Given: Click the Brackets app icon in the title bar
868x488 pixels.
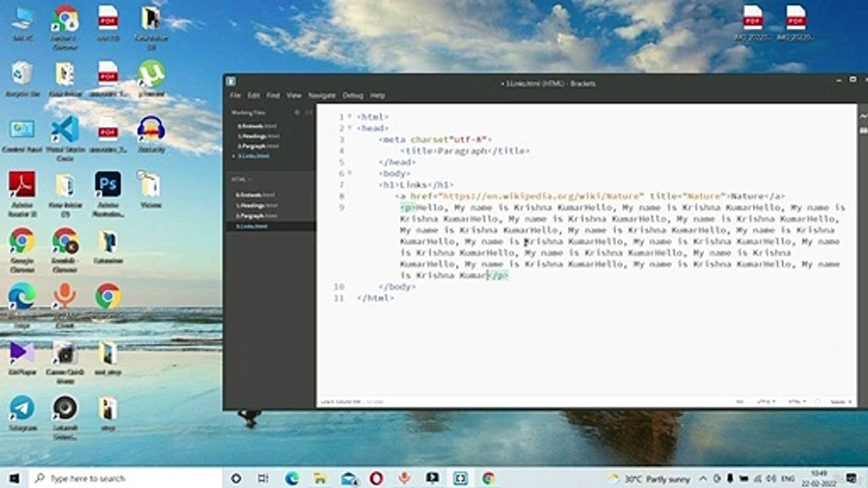Looking at the screenshot, I should pyautogui.click(x=231, y=81).
